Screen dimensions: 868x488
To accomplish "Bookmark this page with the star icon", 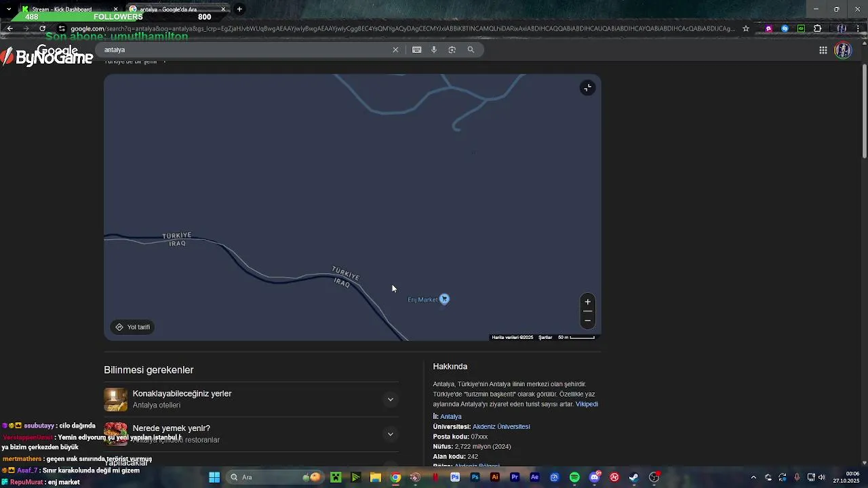I will tap(746, 28).
